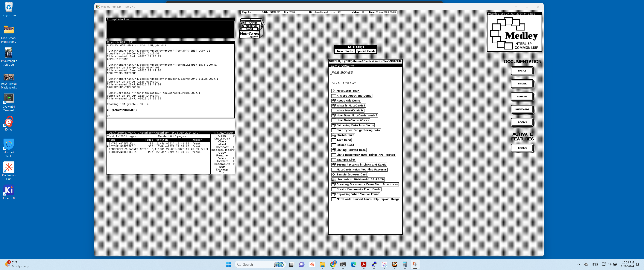Click the Bitmap Card blank card icon
This screenshot has width=644, height=270.
pos(333,145)
